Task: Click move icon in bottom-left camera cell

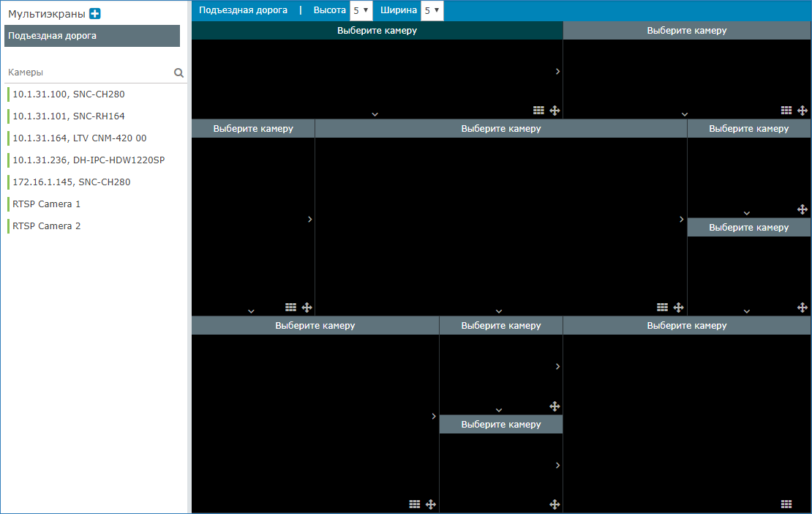Action: tap(431, 504)
